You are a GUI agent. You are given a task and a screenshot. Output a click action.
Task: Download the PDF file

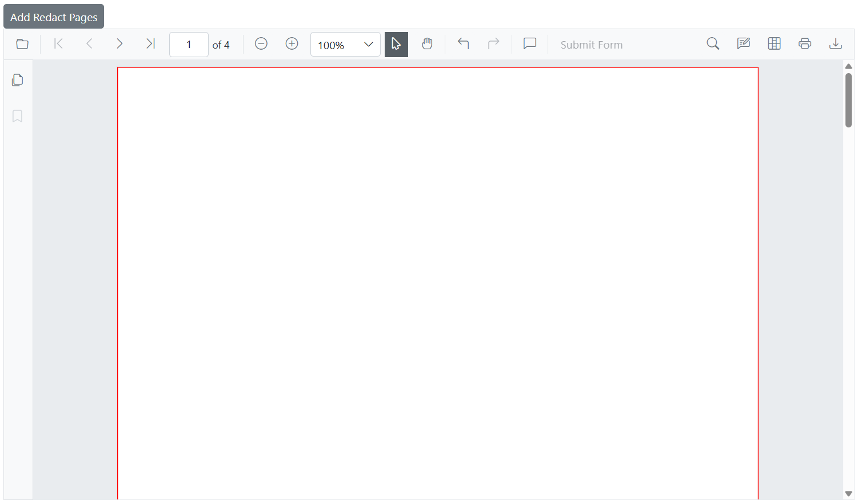tap(836, 43)
